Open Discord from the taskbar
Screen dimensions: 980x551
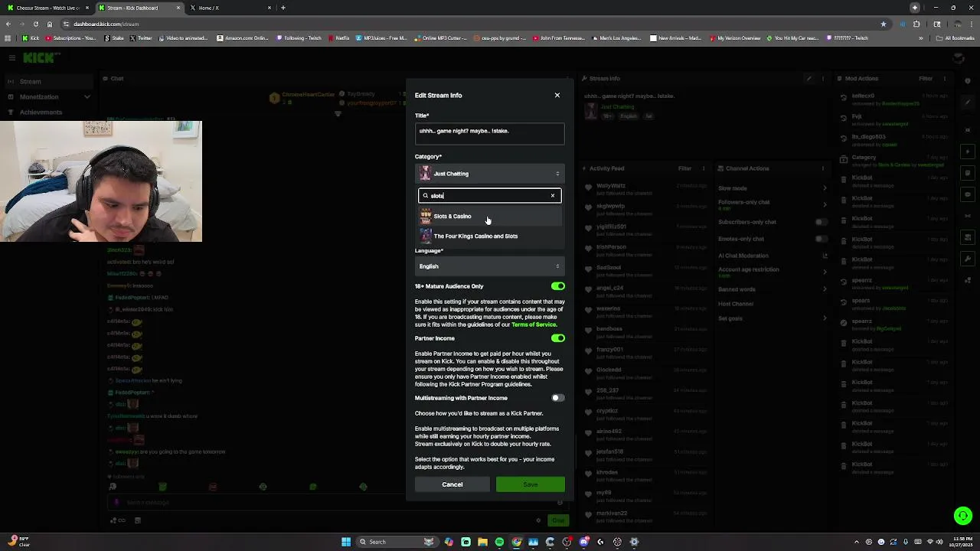pos(583,542)
